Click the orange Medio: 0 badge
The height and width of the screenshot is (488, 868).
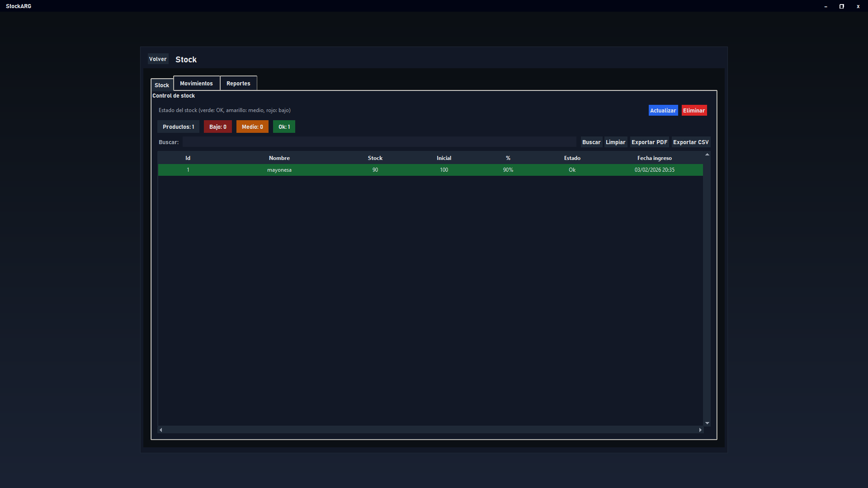tap(252, 127)
